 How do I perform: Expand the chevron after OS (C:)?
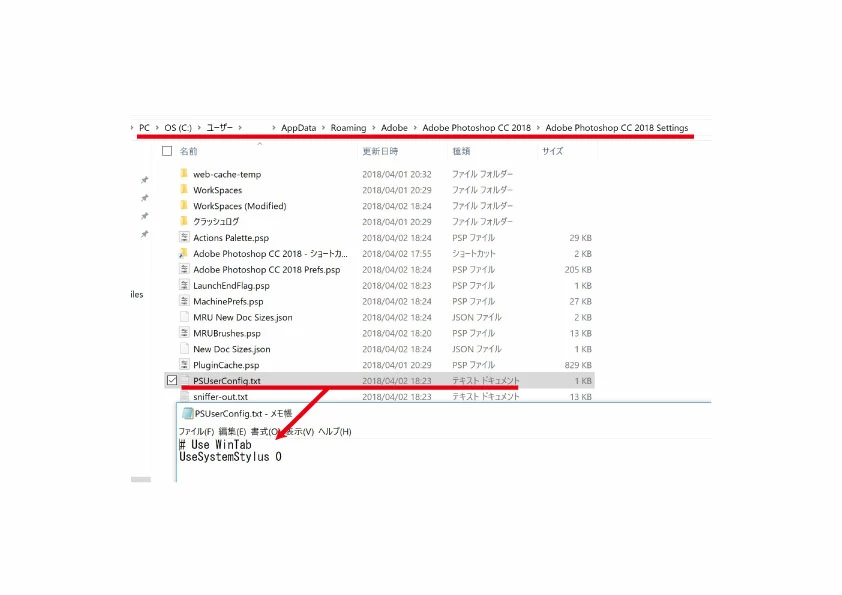[199, 128]
